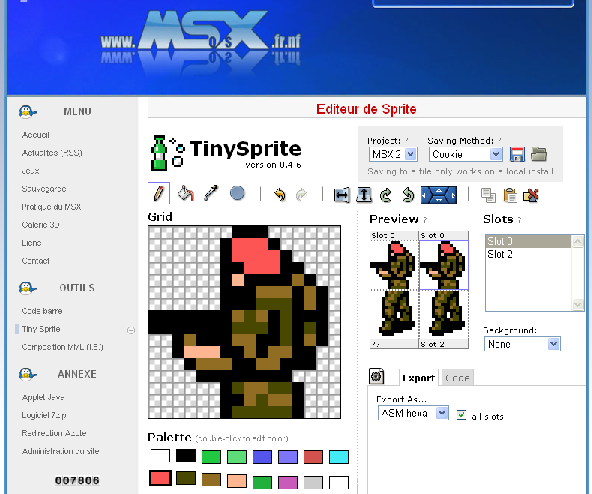592x494 pixels.
Task: Flip the sprite vertically
Action: click(x=364, y=195)
